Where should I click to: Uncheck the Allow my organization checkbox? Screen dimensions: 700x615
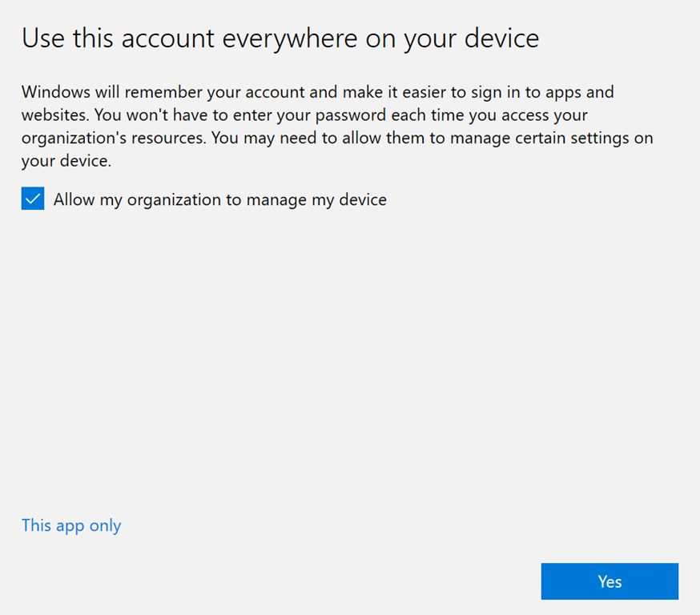(33, 199)
